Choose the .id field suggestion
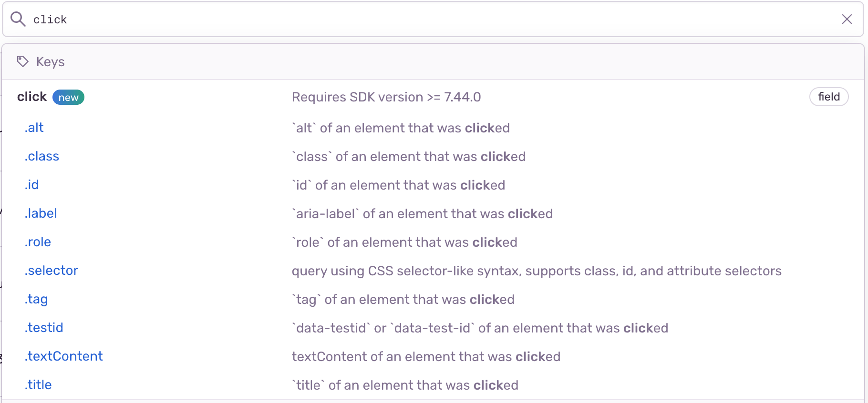Viewport: 868px width, 403px height. tap(31, 184)
